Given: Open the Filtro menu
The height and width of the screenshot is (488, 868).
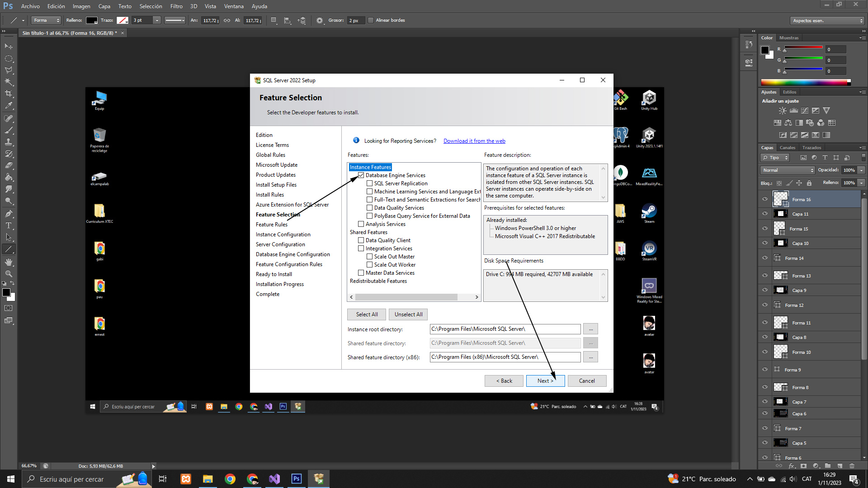Looking at the screenshot, I should pyautogui.click(x=176, y=6).
